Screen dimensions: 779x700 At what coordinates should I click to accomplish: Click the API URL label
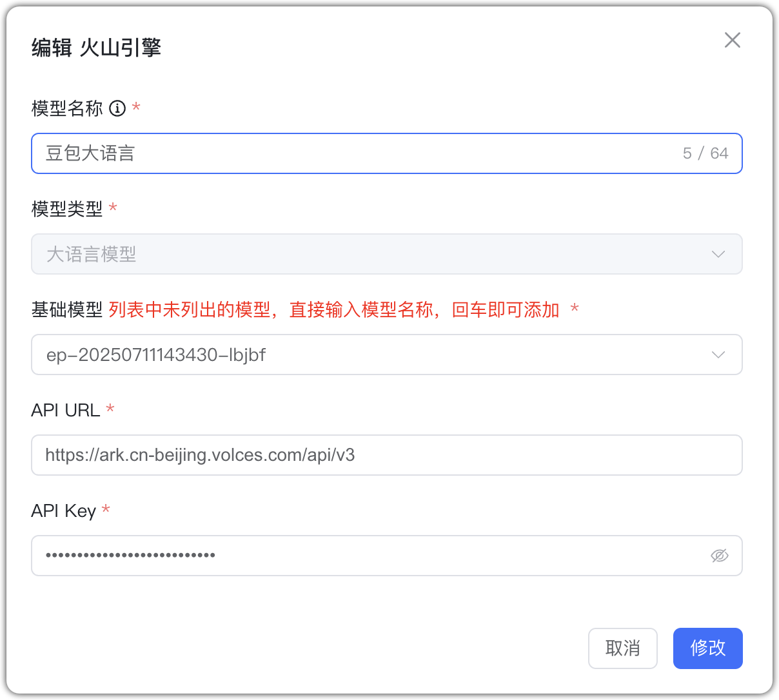(x=66, y=411)
